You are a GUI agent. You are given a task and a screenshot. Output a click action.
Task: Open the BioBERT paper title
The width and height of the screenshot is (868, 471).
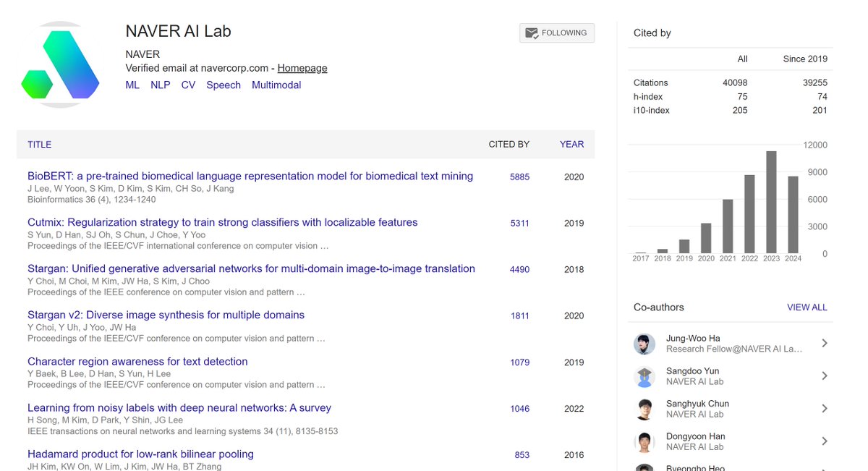[250, 176]
